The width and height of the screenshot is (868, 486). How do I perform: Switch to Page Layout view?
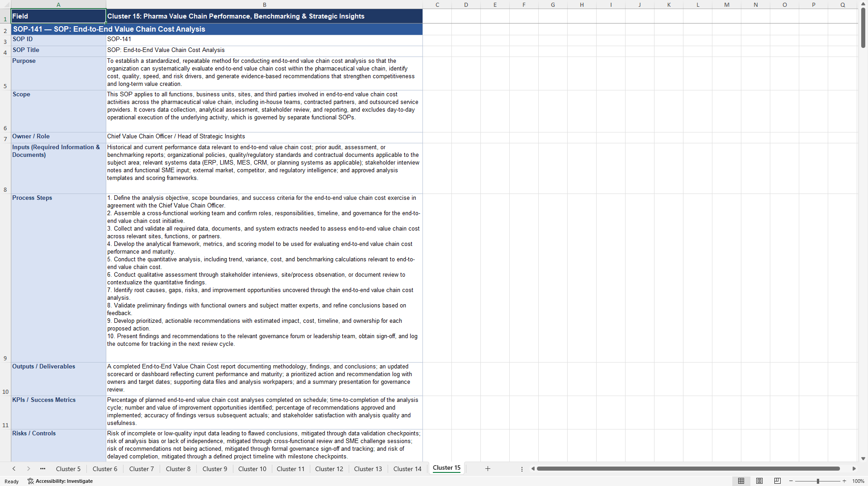pos(759,481)
